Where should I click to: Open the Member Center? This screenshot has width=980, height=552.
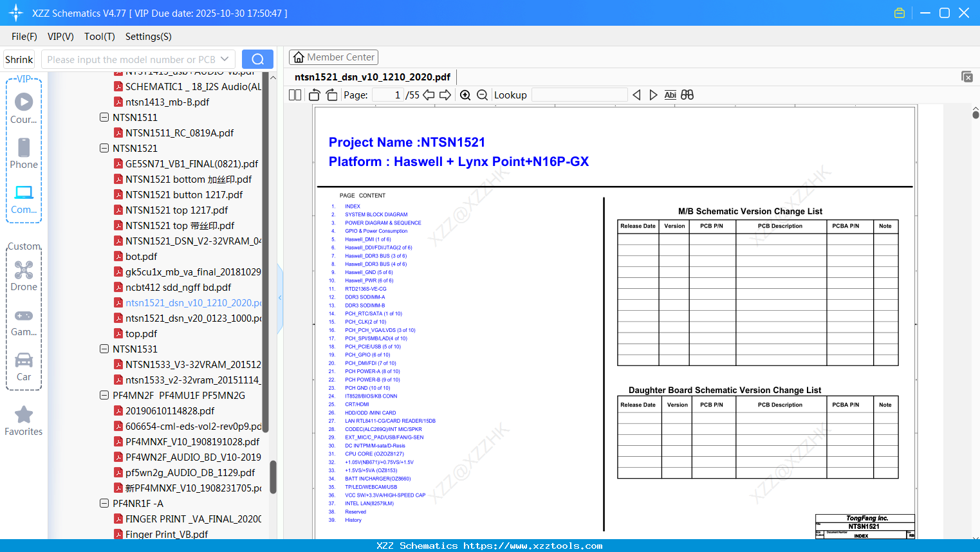(333, 57)
